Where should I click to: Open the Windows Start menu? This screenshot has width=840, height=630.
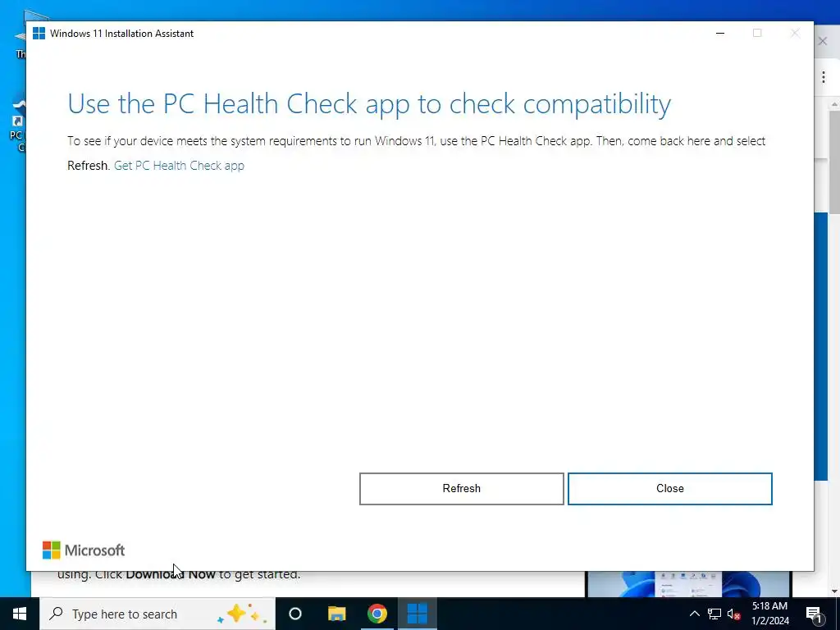(20, 614)
